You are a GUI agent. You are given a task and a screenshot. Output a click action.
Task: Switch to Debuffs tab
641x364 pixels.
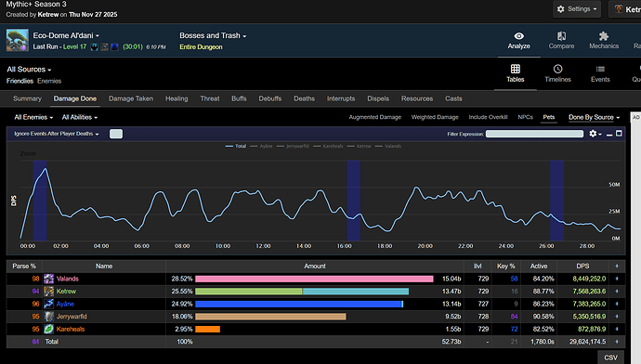tap(269, 98)
